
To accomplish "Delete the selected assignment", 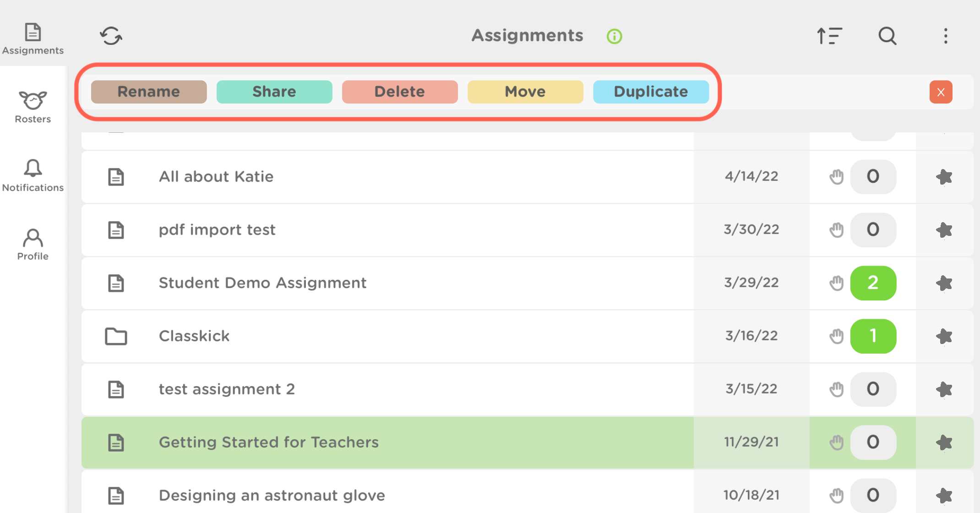I will click(399, 92).
